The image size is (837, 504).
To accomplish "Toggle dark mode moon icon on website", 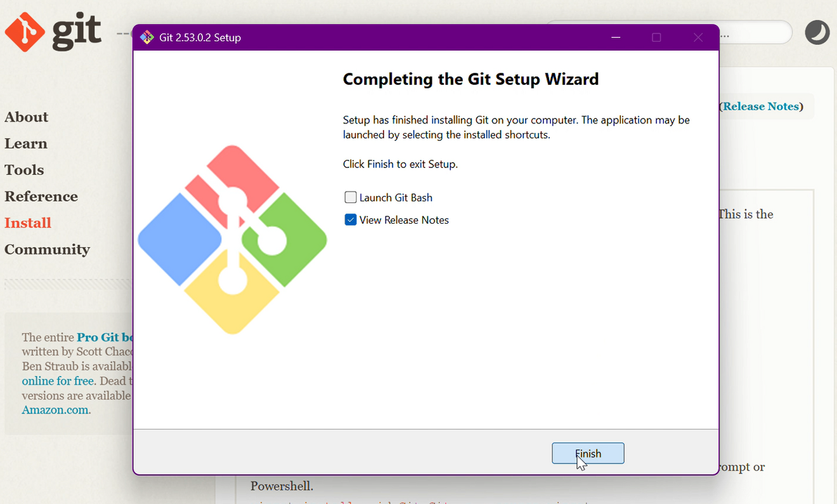I will point(817,32).
